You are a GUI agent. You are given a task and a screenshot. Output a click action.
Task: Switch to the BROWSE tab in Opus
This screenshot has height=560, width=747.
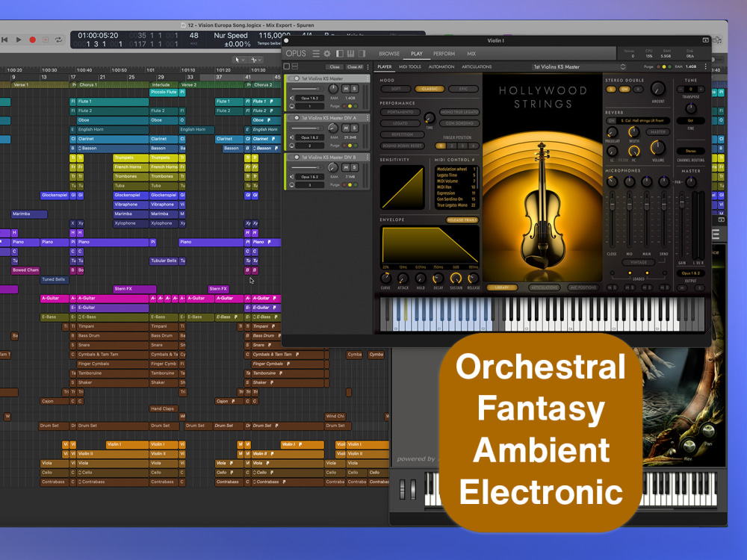click(389, 54)
